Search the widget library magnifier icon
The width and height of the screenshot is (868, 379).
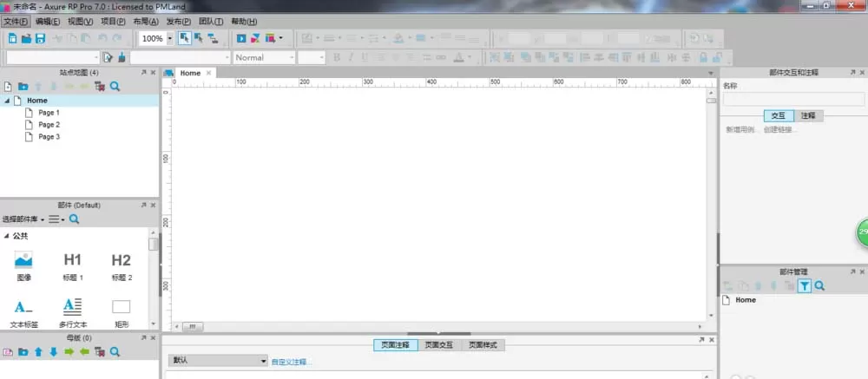click(x=74, y=219)
